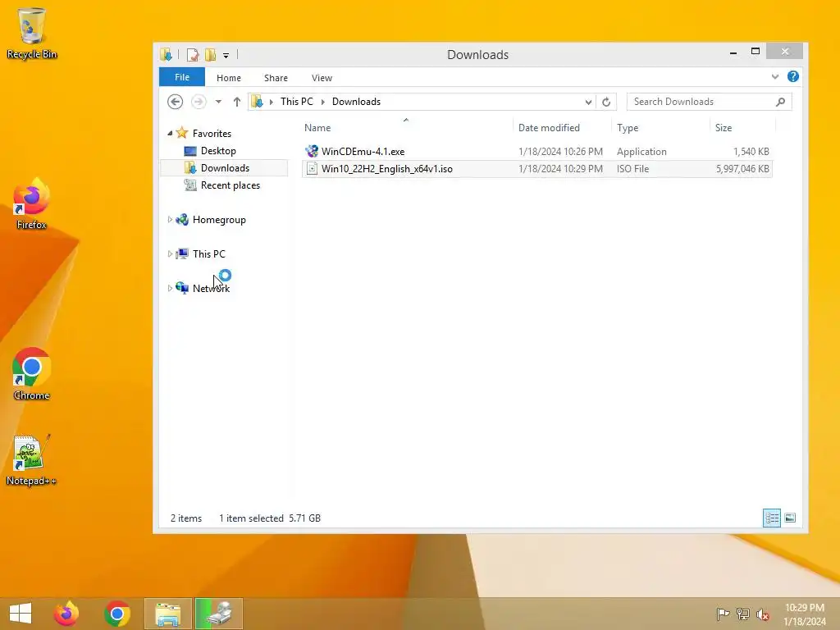Image resolution: width=840 pixels, height=630 pixels.
Task: Expand the arrow after This PC breadcrumb
Action: [x=323, y=102]
